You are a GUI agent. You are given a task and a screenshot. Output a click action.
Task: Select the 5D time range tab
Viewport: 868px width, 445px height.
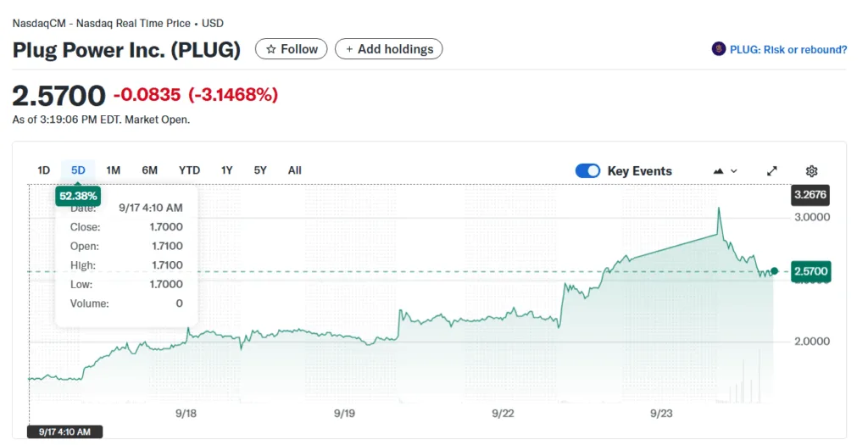(x=78, y=170)
